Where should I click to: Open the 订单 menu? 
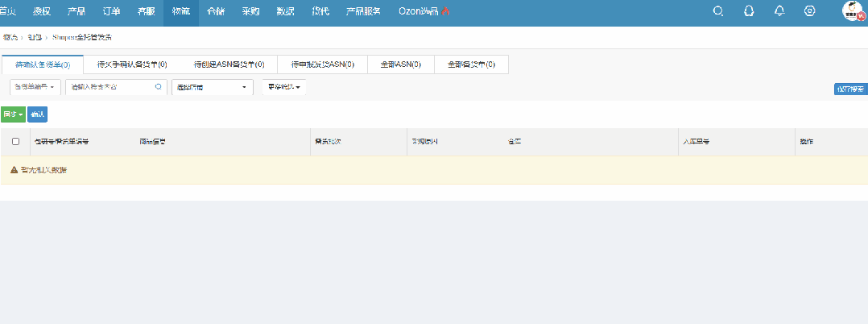(x=111, y=11)
